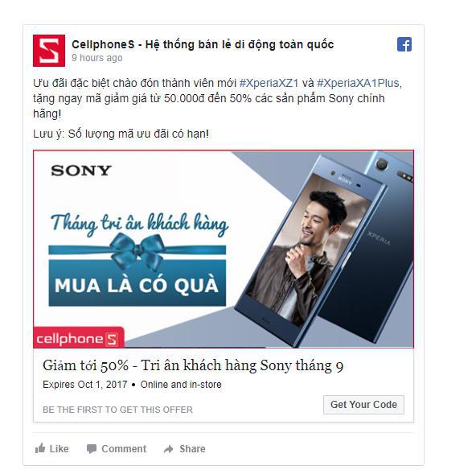Click the Tháng tri ân khách hàng text
Image resolution: width=476 pixels, height=470 pixels.
pyautogui.click(x=140, y=223)
